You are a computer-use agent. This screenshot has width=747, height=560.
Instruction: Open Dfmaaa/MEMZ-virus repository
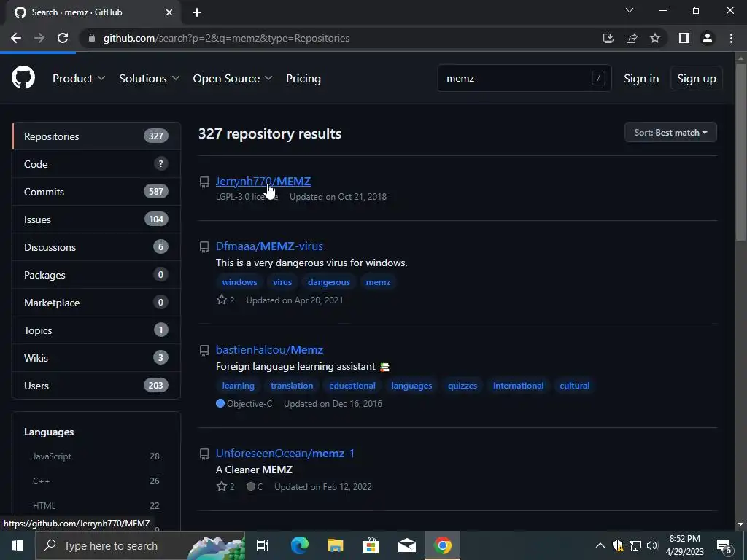(269, 246)
